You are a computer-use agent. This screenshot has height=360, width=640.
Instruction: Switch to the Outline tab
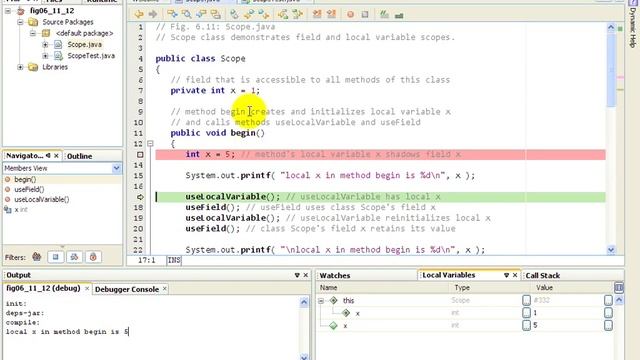click(80, 156)
